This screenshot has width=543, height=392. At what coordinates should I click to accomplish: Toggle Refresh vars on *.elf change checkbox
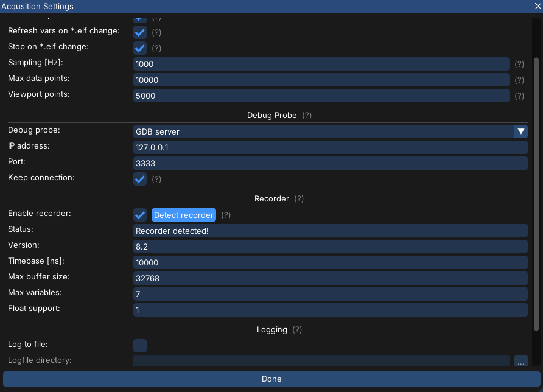coord(140,32)
